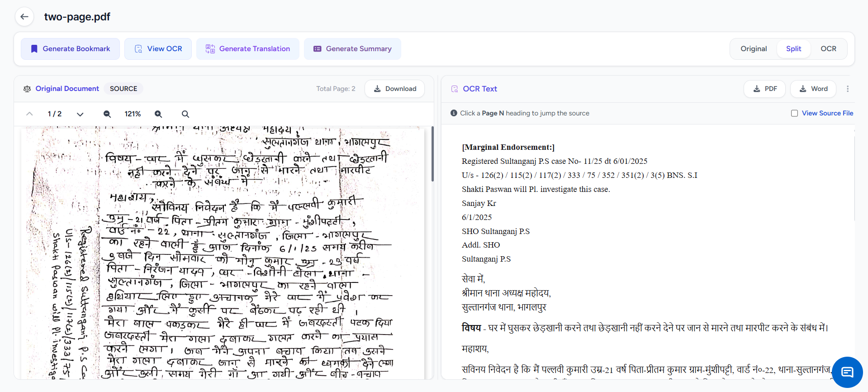Open the View OCR button
Screen dimensions: 868x392
(x=158, y=49)
